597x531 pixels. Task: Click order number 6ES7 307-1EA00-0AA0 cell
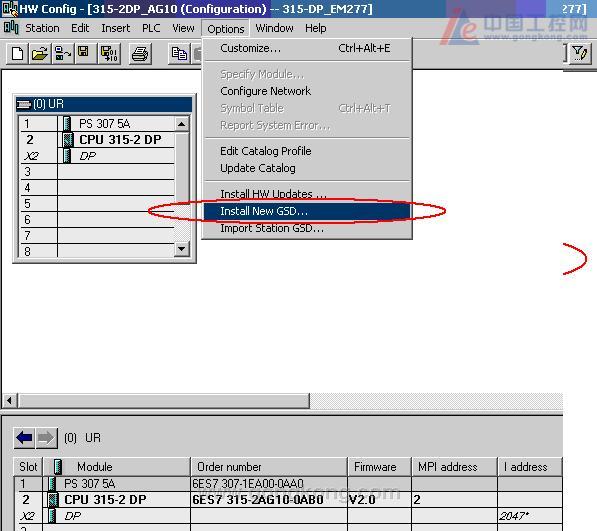(x=269, y=483)
